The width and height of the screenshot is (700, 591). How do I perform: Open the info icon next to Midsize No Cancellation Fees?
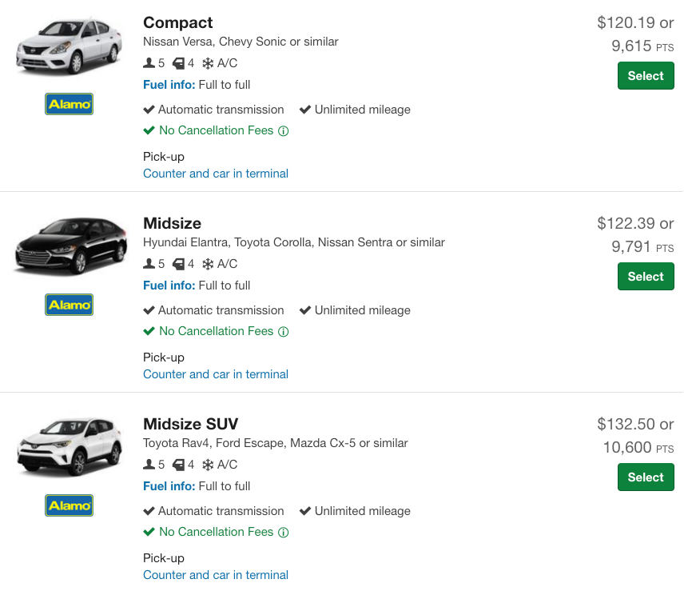[x=284, y=331]
